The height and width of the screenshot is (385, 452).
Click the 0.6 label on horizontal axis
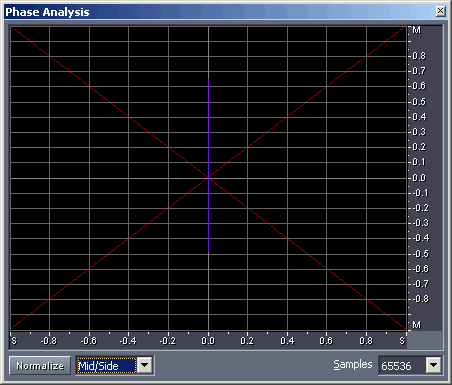(x=326, y=341)
